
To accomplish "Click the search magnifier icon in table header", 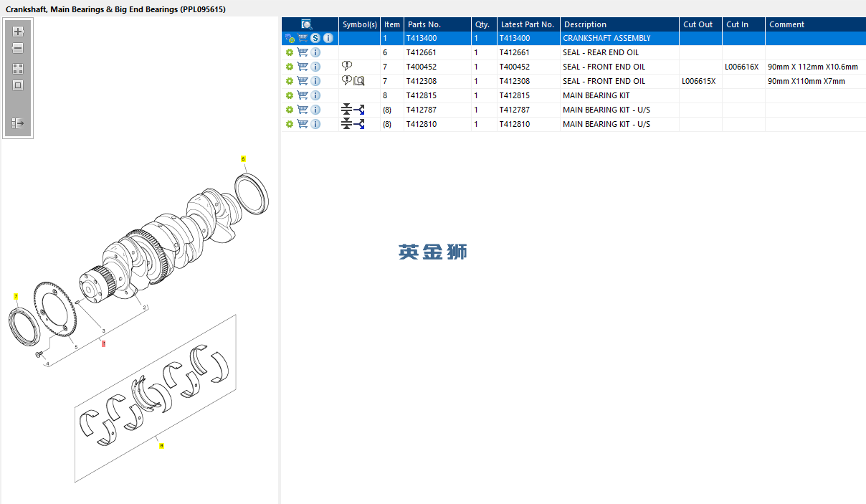I will 307,24.
